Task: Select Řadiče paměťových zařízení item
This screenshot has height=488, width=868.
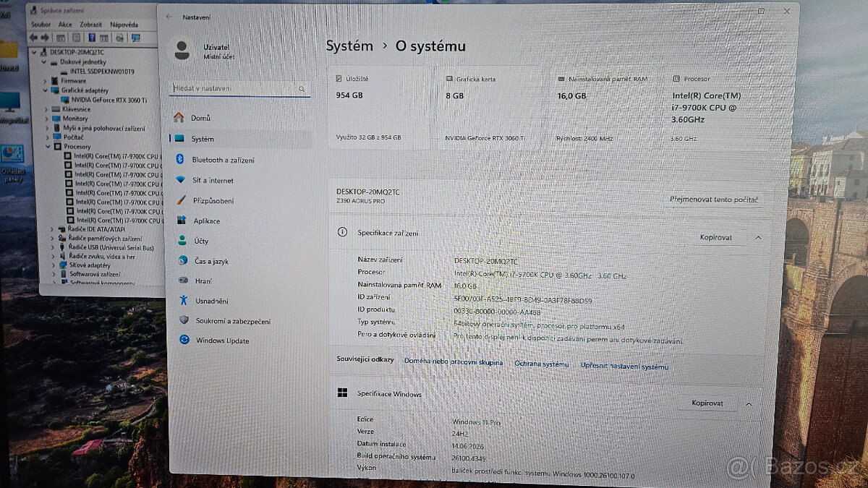Action: click(105, 239)
